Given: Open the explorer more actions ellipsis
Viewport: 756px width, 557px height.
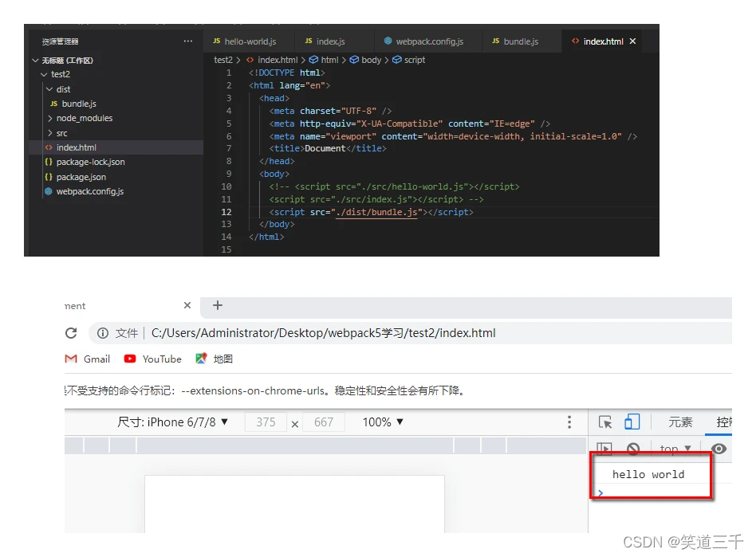Looking at the screenshot, I should point(188,41).
